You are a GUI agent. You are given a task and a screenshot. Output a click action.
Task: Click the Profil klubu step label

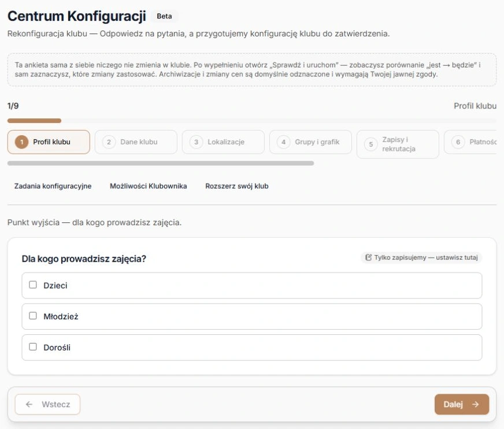(x=52, y=142)
